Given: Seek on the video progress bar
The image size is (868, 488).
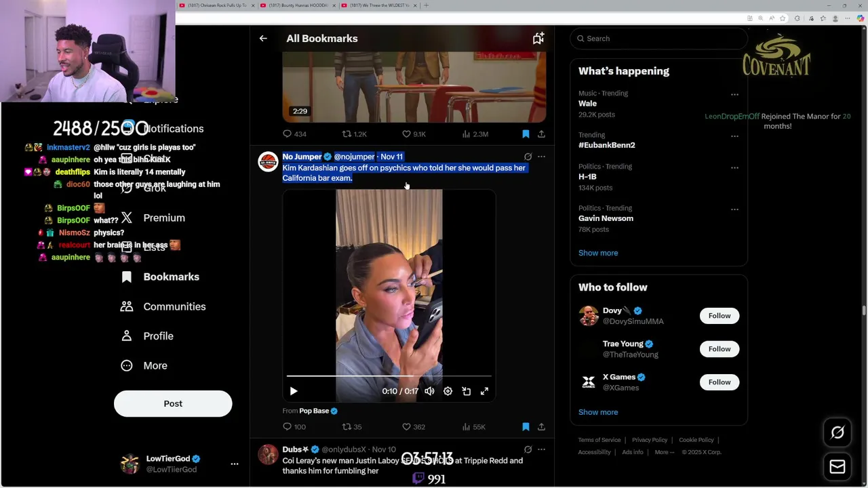Looking at the screenshot, I should click(389, 375).
